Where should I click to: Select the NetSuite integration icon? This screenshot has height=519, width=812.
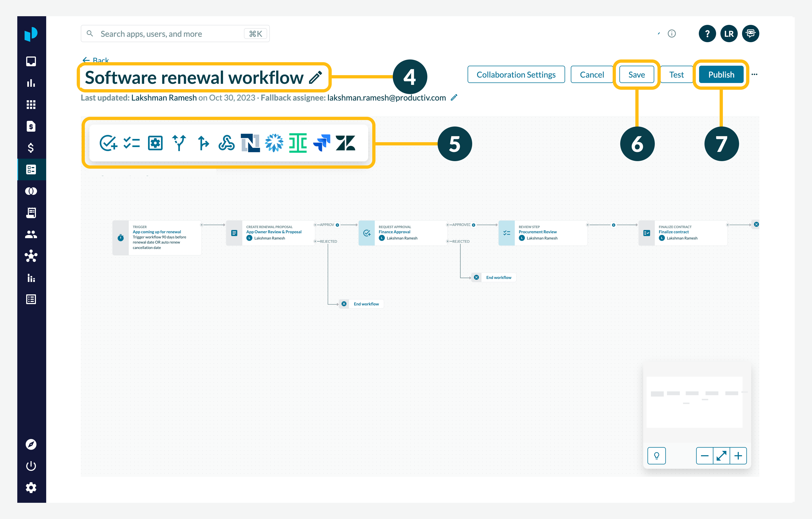tap(250, 143)
